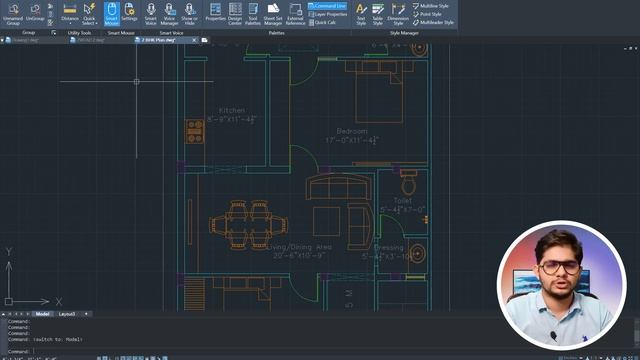Click the Utility Tools panel title
Screen dimensions: 640x360
(x=79, y=33)
